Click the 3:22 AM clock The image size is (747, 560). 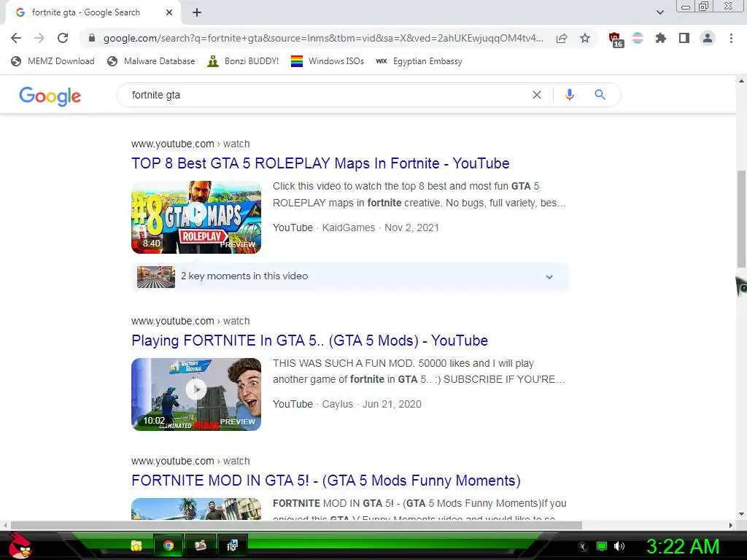[683, 546]
